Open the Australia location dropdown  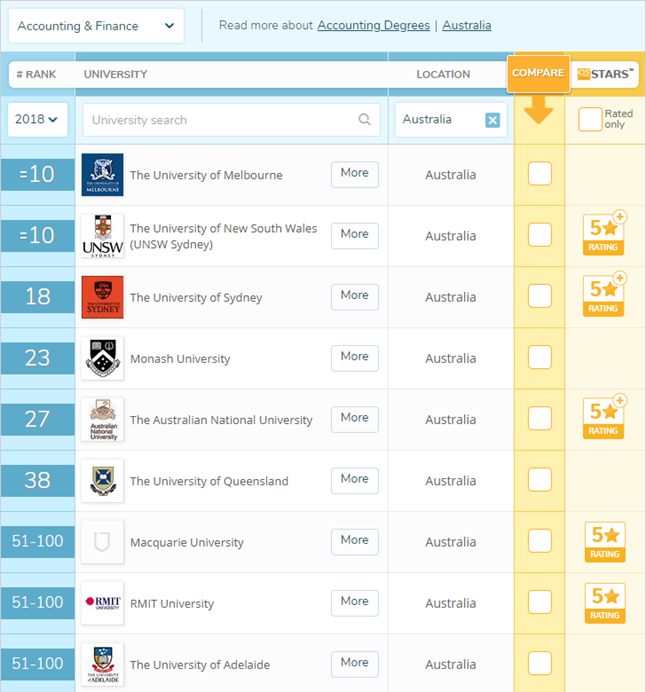[451, 120]
